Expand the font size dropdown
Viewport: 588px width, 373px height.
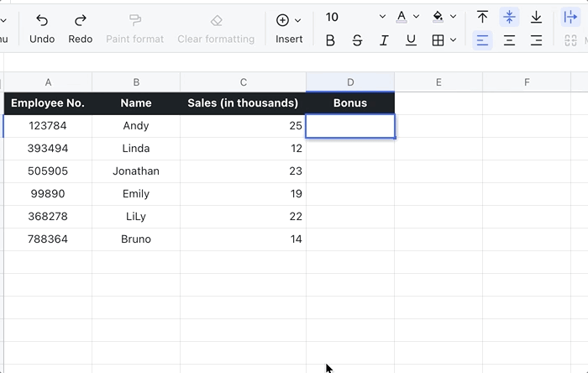[382, 17]
